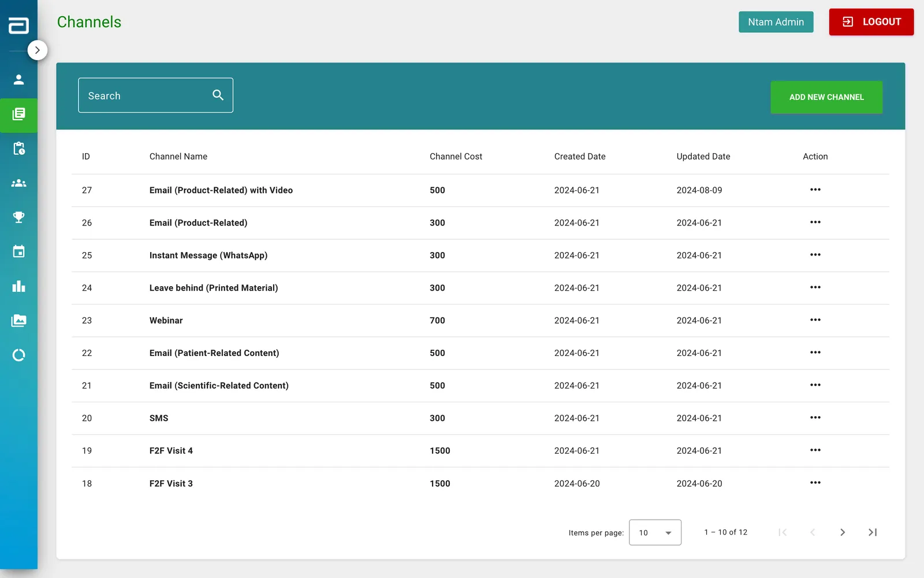Click the ID column header
This screenshot has height=578, width=924.
click(x=85, y=157)
